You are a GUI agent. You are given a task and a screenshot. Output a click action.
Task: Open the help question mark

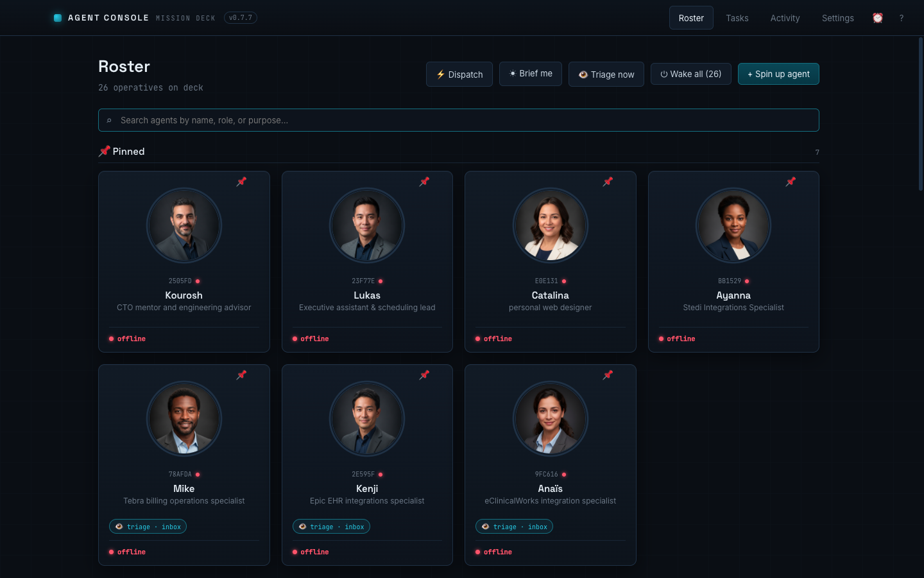click(x=902, y=18)
